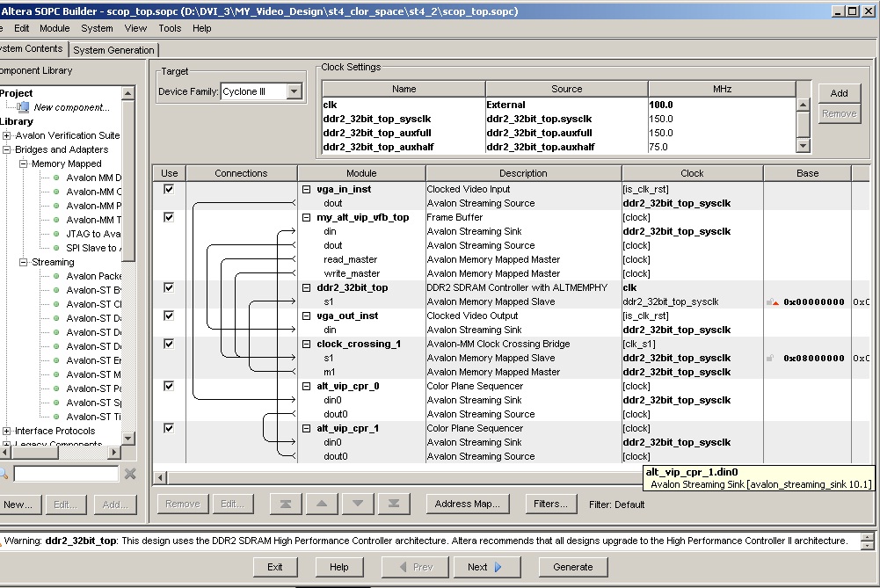This screenshot has width=880, height=588.
Task: Disable the alt_vip_cpr_1 Use checkbox
Action: (x=169, y=428)
